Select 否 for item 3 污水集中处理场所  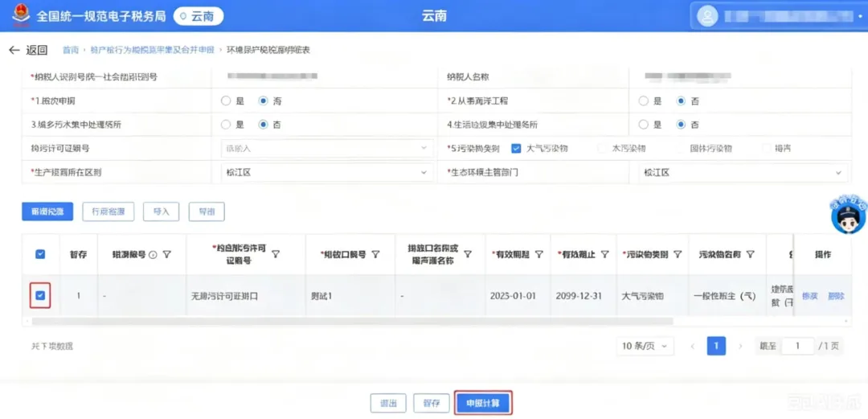[x=263, y=125]
